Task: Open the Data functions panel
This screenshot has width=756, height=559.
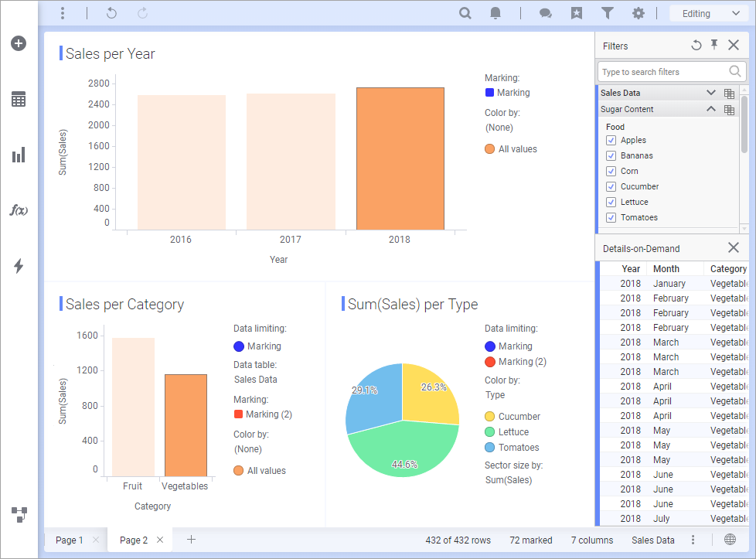Action: 18,210
